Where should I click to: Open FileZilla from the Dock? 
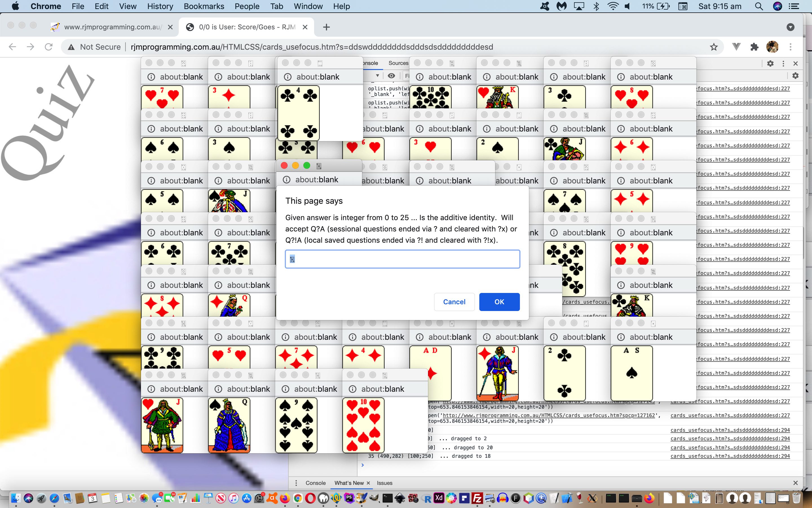coord(477,498)
